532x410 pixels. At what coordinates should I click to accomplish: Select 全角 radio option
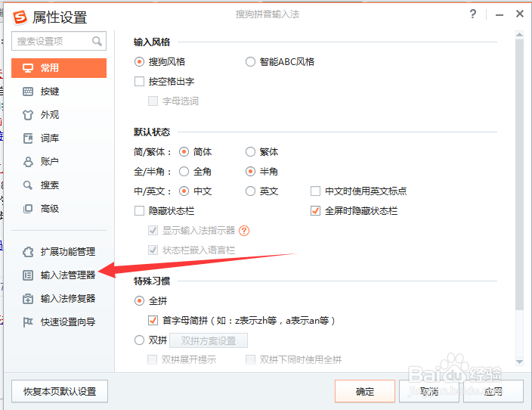[x=184, y=172]
